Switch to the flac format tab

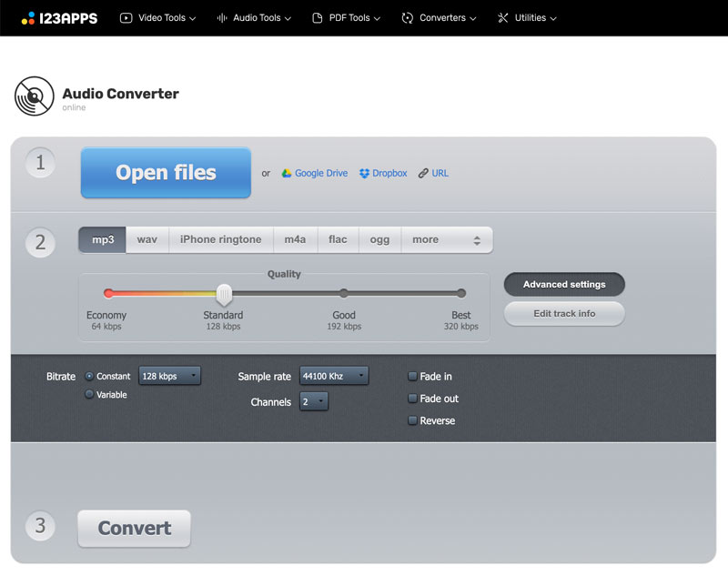(338, 240)
